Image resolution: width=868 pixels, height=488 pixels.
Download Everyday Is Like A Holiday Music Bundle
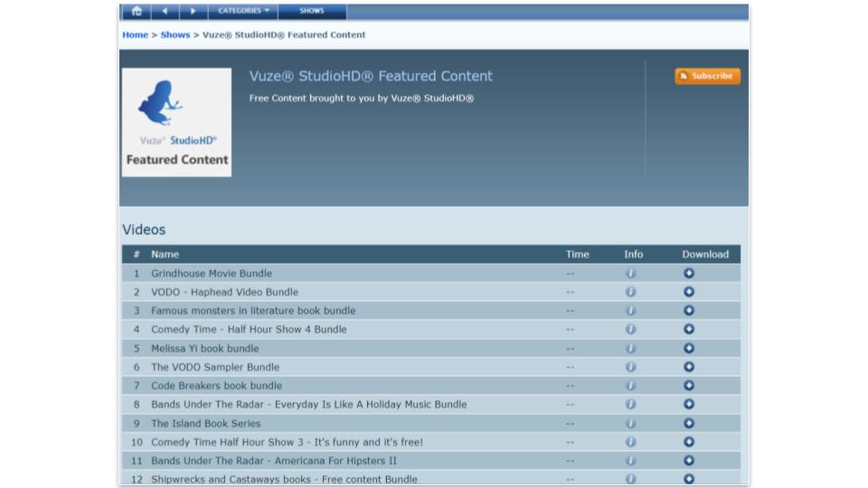pyautogui.click(x=689, y=405)
